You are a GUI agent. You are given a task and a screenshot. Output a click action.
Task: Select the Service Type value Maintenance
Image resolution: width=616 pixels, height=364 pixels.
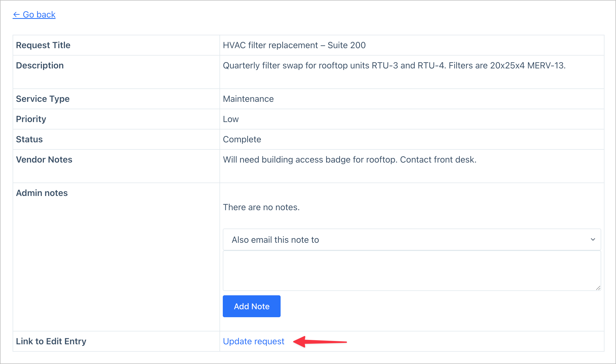pos(248,99)
